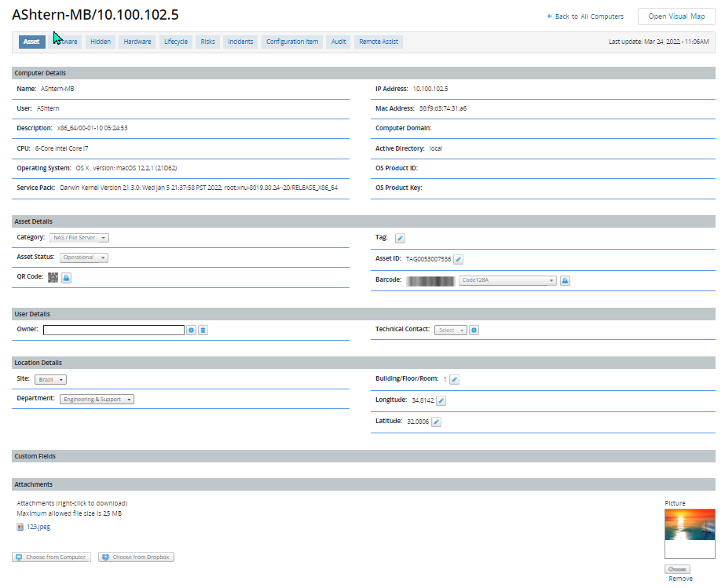The height and width of the screenshot is (588, 725).
Task: Edit the Longitude value
Action: 441,400
